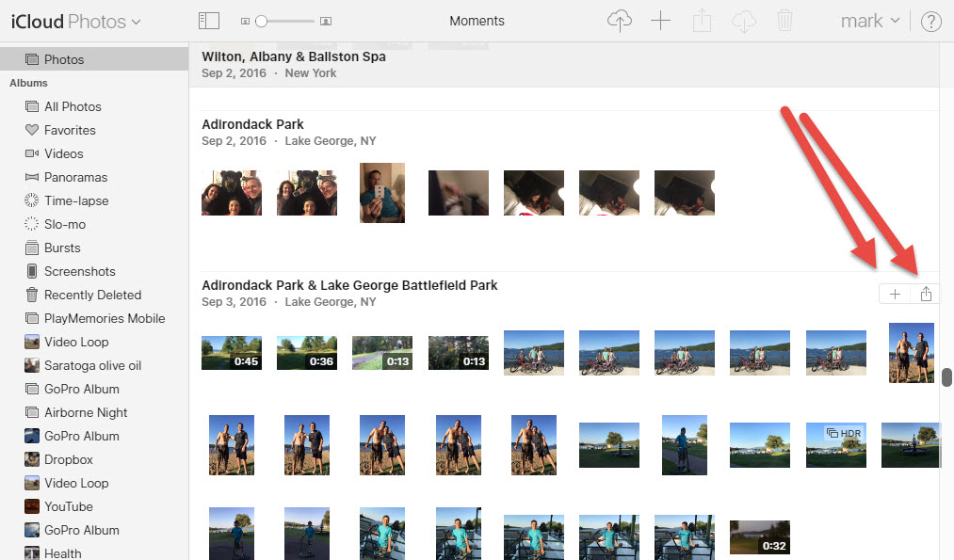This screenshot has width=954, height=560.
Task: Click the large thumbnail zoom-in icon
Action: 326,22
